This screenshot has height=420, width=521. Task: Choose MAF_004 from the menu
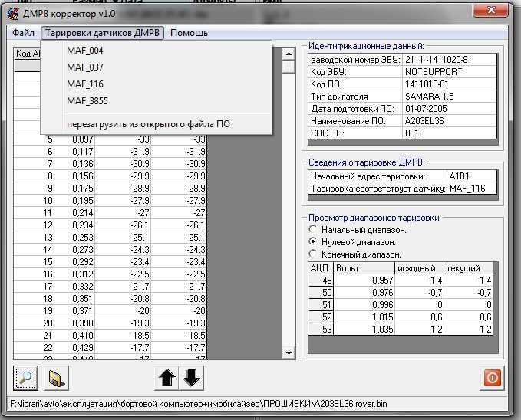[157, 51]
